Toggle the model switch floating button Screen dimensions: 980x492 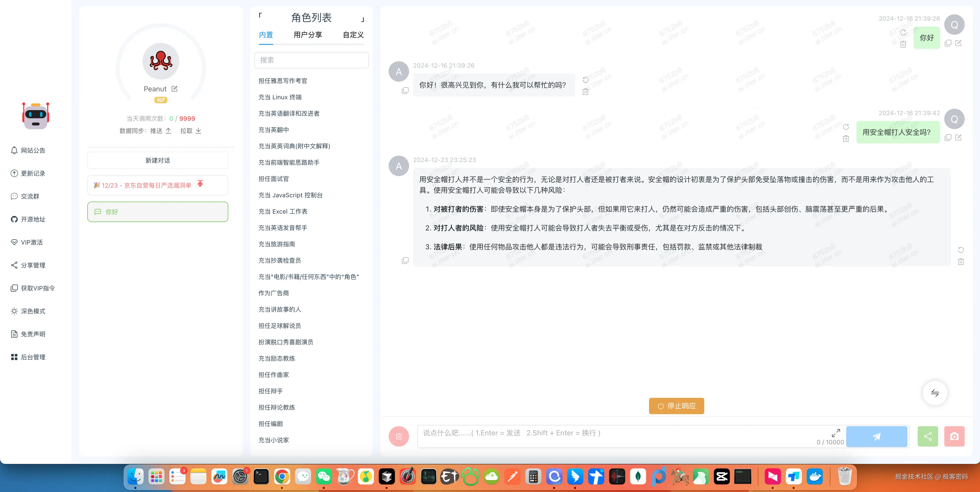(935, 393)
